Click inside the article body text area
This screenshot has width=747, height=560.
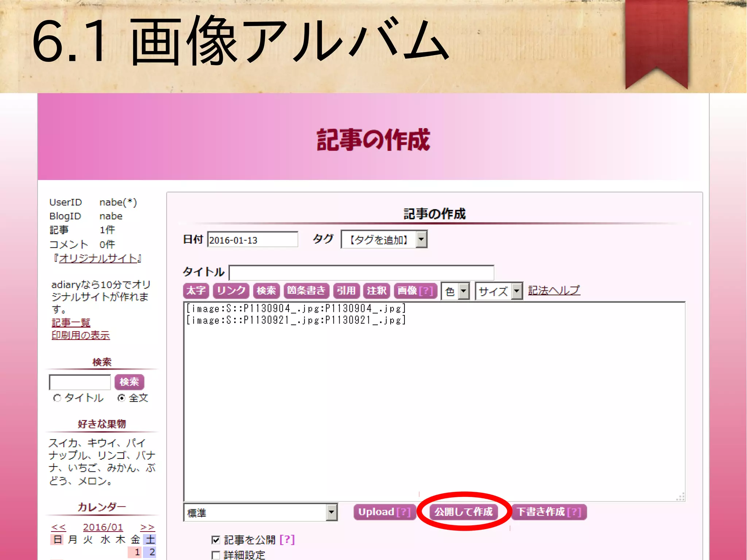point(434,401)
